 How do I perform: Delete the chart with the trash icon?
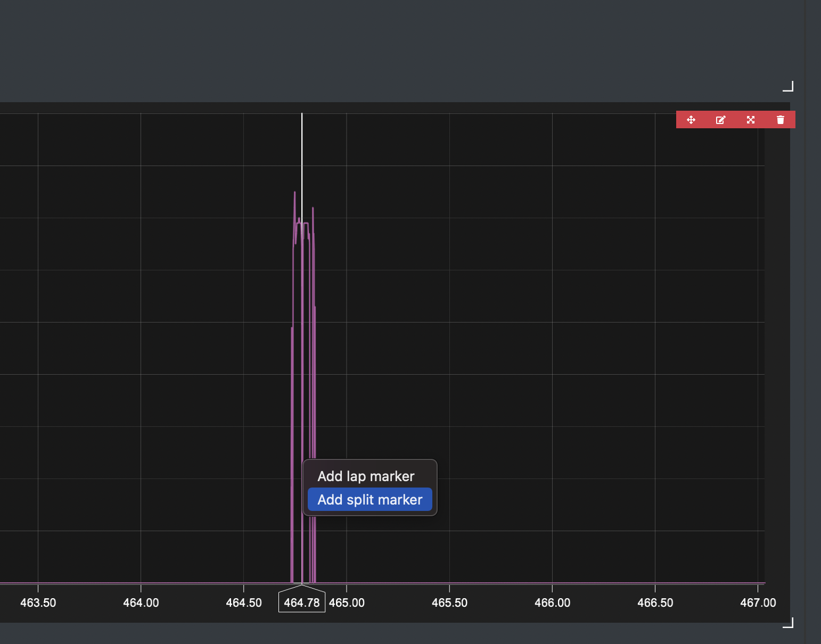coord(781,120)
